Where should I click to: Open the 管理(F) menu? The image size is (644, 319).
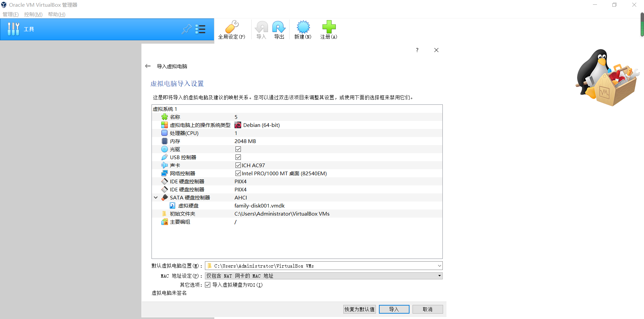click(11, 14)
